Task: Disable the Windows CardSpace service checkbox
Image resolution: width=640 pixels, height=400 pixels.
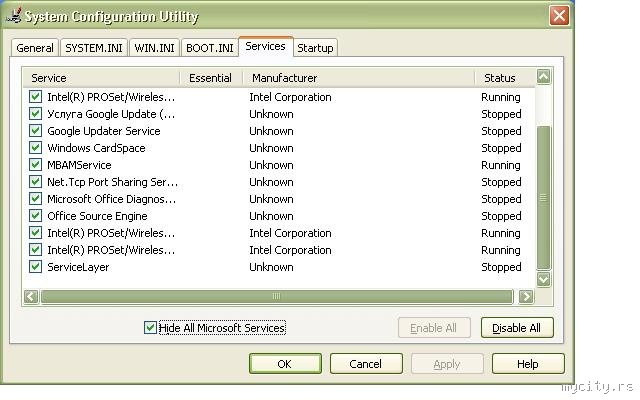Action: (36, 147)
